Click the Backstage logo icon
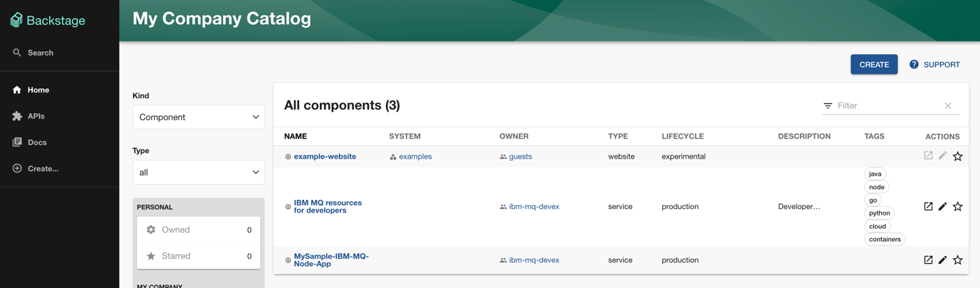 click(x=16, y=20)
